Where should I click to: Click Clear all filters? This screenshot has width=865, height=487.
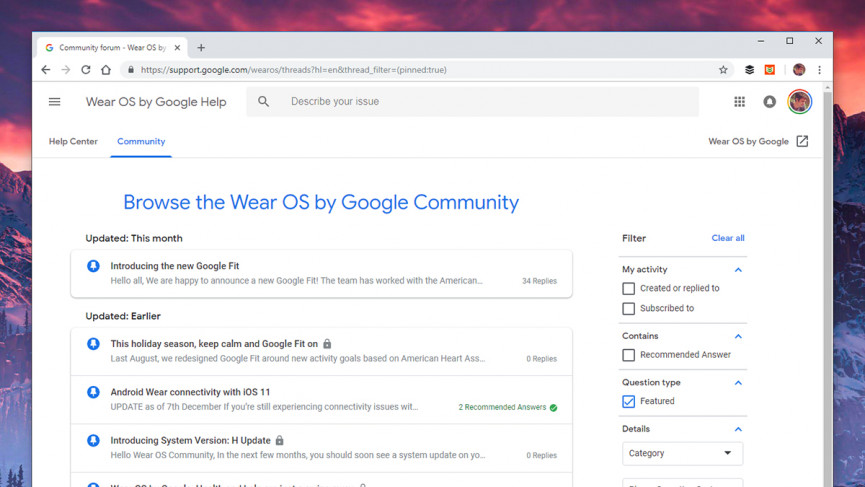(x=728, y=238)
